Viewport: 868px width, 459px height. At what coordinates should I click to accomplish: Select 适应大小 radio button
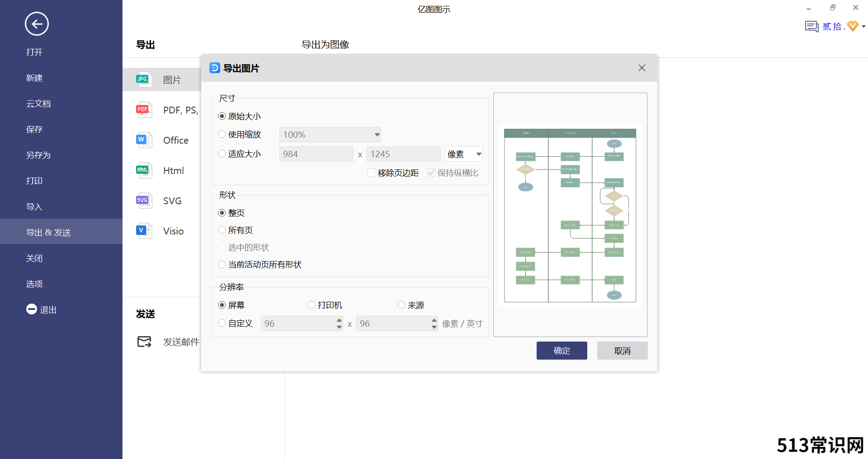[x=222, y=154]
